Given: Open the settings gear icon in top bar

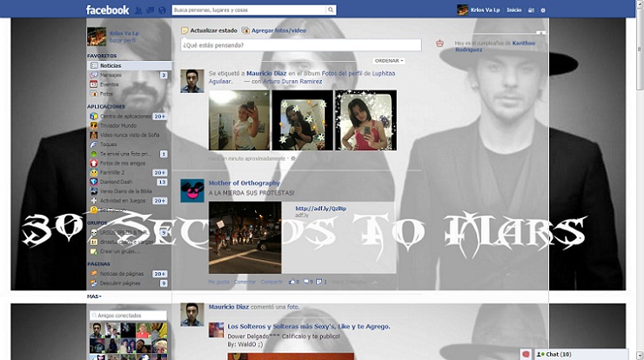Looking at the screenshot, I should click(x=543, y=10).
